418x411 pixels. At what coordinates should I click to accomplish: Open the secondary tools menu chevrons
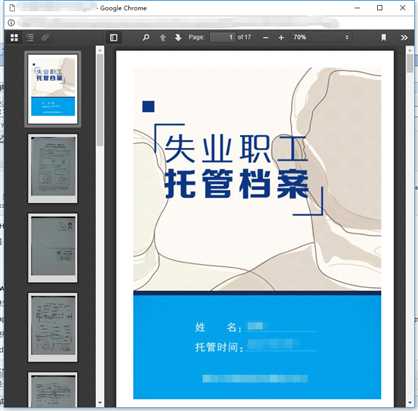click(404, 37)
